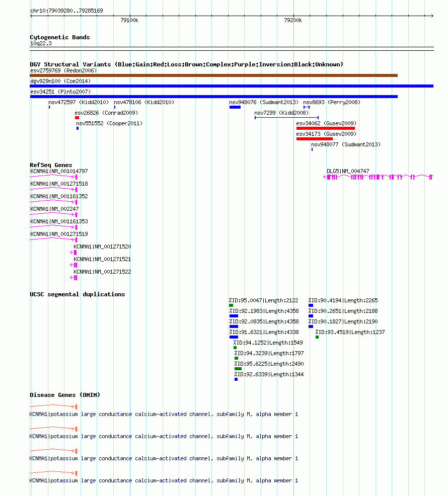Select the blue nsv948076 gain block

pyautogui.click(x=235, y=107)
